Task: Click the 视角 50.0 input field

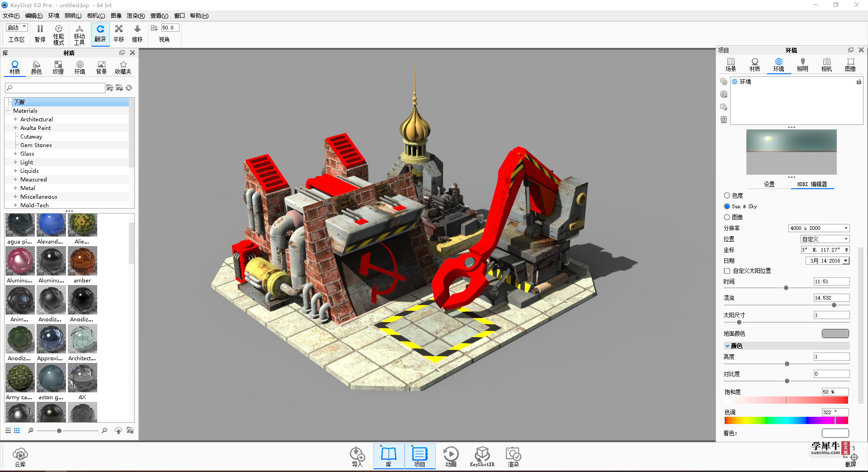Action: click(x=170, y=28)
